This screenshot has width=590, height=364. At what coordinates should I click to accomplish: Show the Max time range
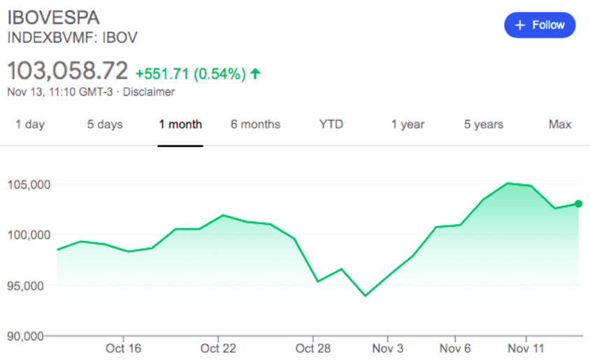(560, 124)
